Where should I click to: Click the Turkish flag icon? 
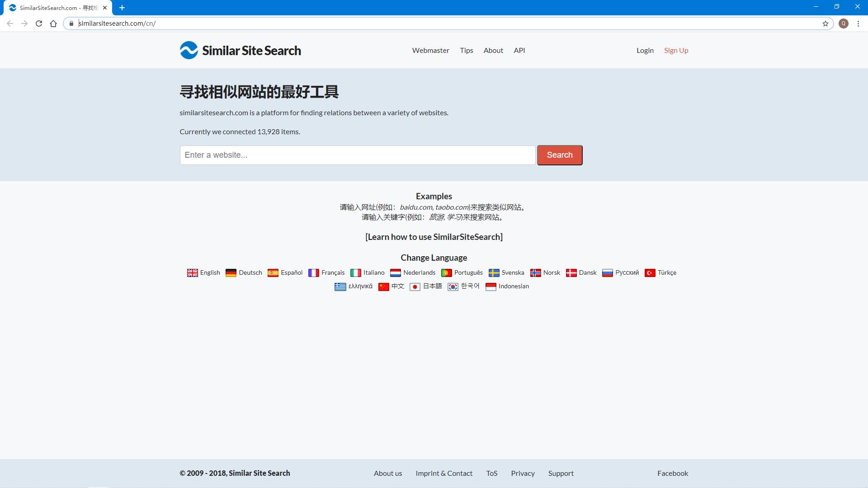650,273
